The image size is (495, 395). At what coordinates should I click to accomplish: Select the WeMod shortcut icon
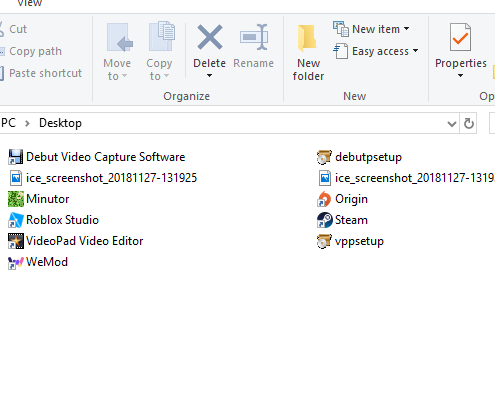16,262
